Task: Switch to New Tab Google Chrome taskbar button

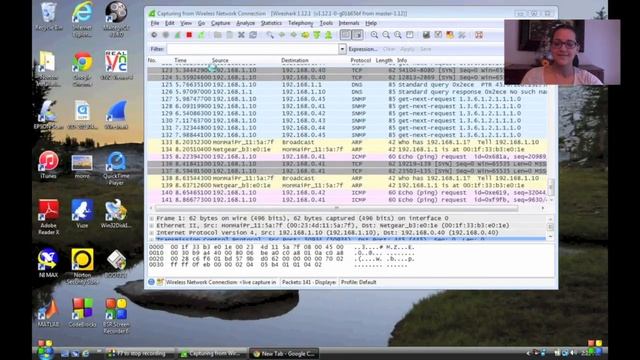Action: [x=284, y=353]
